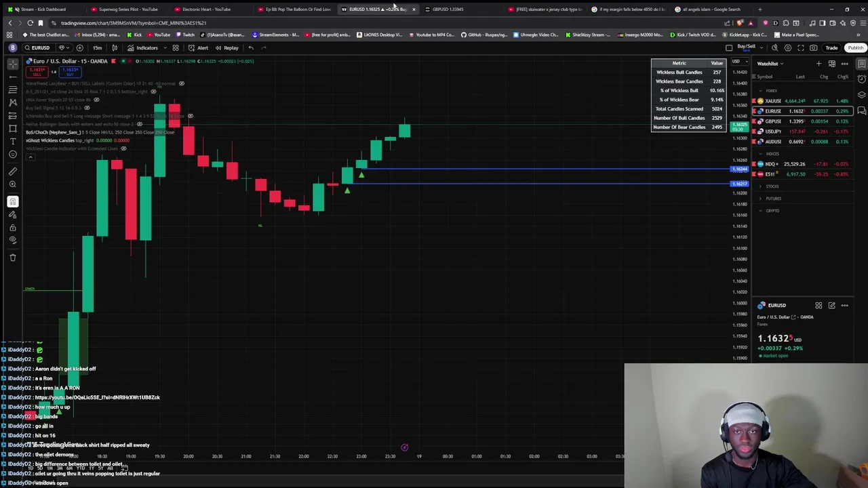Enter fullscreen mode

point(801,47)
